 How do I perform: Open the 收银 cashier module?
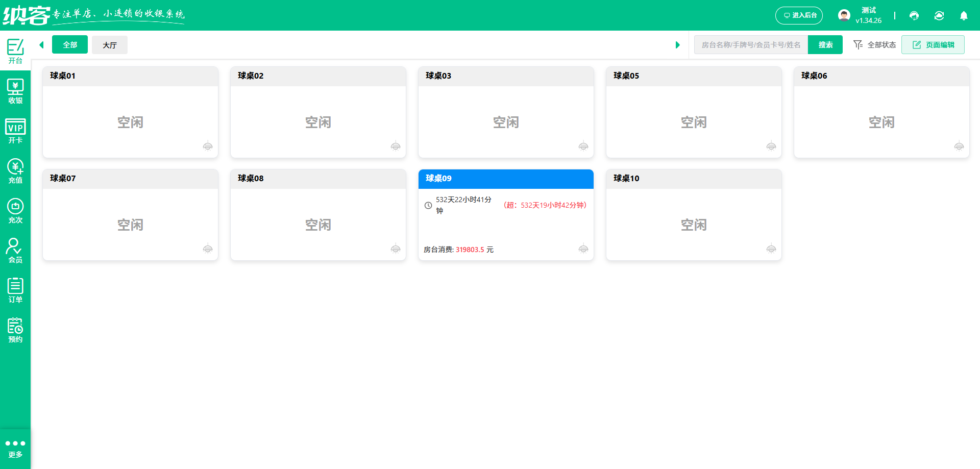coord(15,91)
